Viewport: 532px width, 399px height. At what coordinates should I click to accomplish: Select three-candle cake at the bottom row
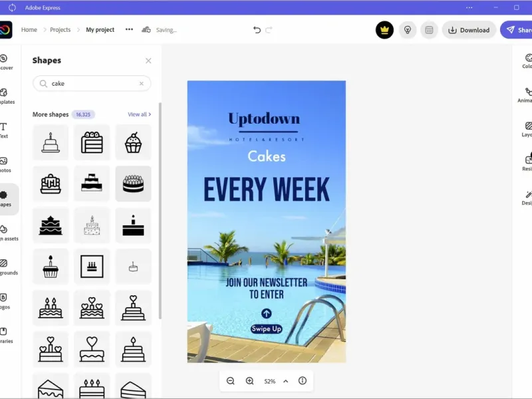[92, 387]
